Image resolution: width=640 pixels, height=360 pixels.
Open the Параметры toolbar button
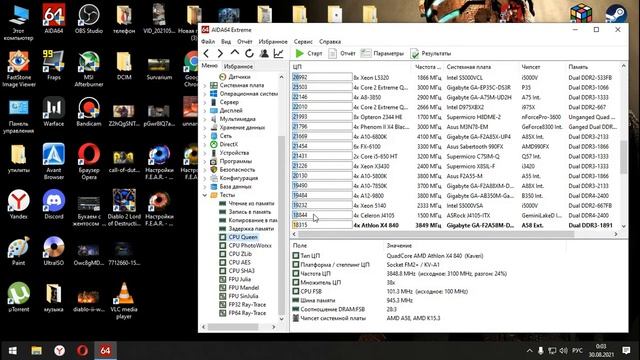coord(382,53)
